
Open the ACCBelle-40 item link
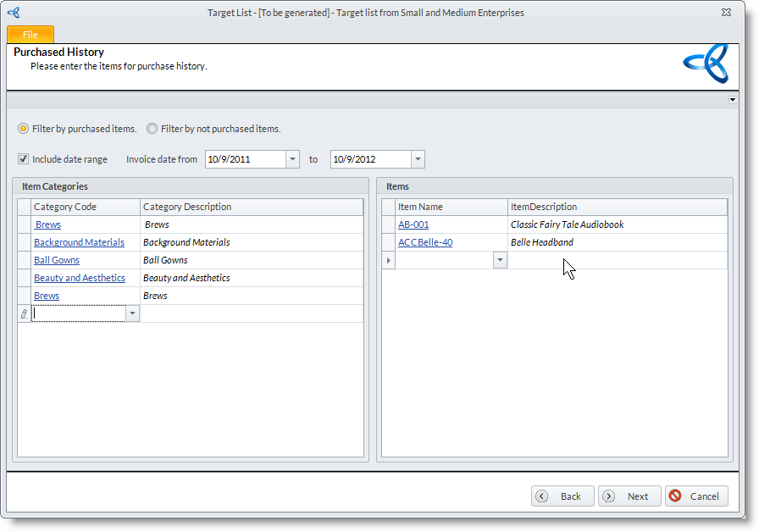pos(425,242)
